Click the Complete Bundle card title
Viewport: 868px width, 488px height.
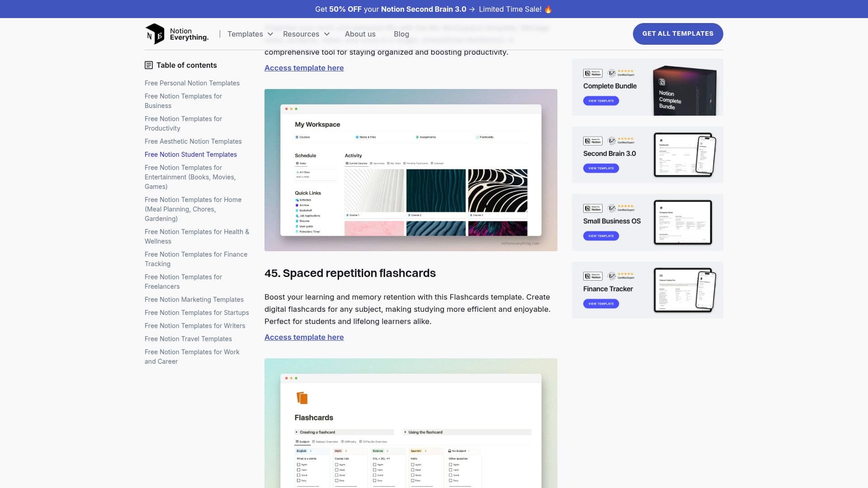tap(610, 86)
